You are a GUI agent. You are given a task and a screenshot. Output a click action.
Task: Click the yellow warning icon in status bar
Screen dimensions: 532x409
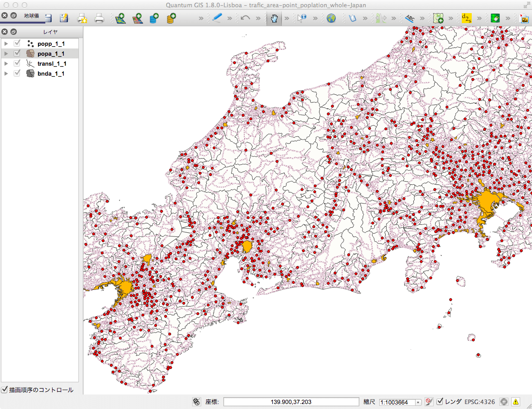pyautogui.click(x=516, y=401)
